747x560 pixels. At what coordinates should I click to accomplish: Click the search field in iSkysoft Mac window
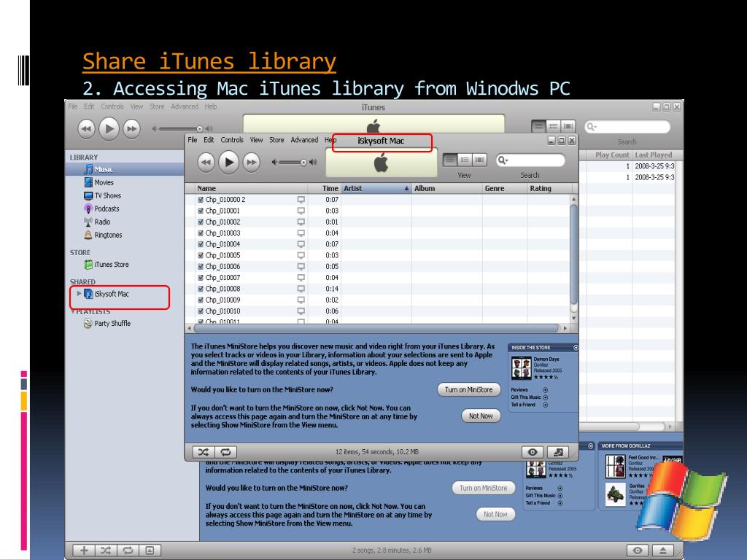pos(530,160)
